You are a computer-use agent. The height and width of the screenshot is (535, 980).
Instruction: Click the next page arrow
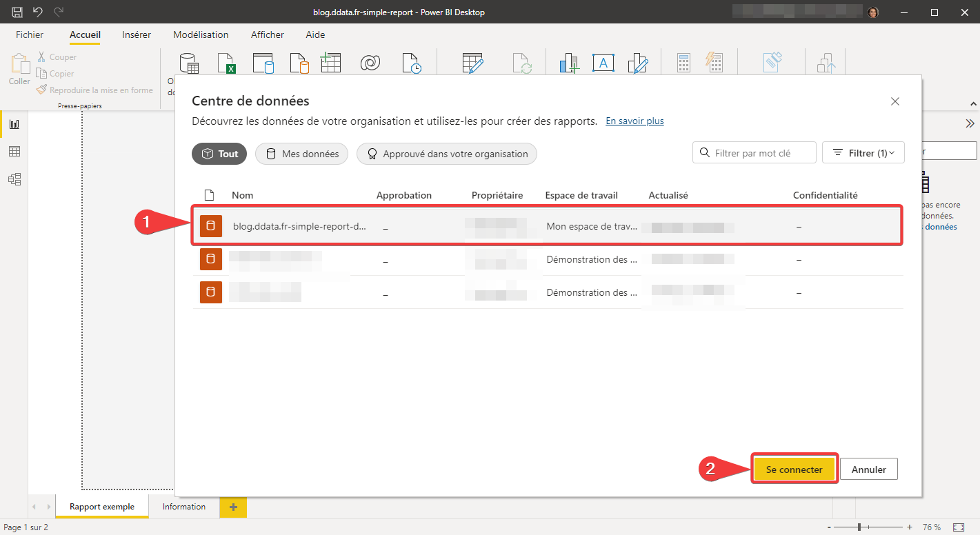[x=48, y=507]
